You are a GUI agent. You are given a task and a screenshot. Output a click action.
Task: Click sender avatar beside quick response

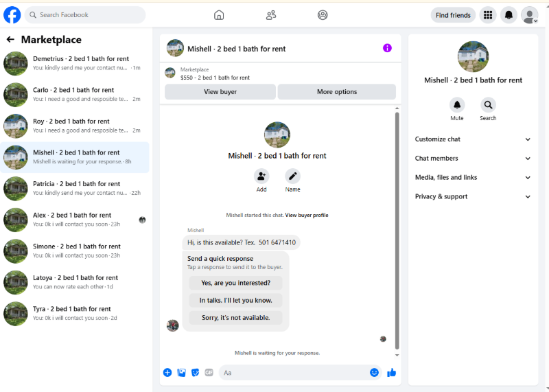173,325
